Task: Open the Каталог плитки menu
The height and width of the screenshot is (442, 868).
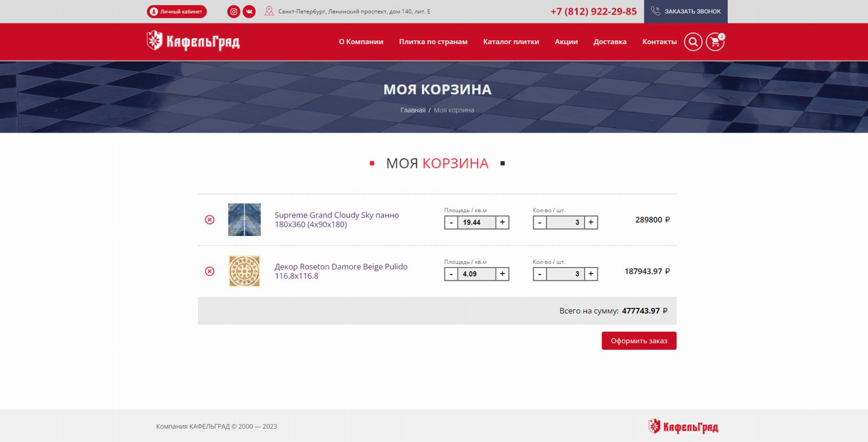Action: pos(511,42)
